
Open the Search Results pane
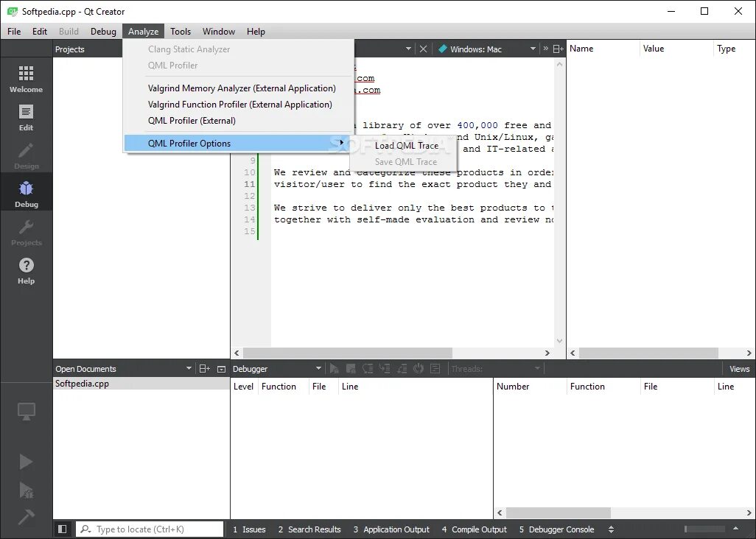pos(309,529)
